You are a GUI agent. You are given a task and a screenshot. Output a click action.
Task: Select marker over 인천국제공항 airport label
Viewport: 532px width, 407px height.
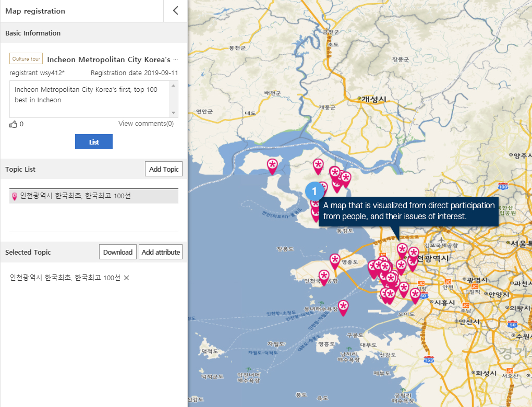(323, 276)
